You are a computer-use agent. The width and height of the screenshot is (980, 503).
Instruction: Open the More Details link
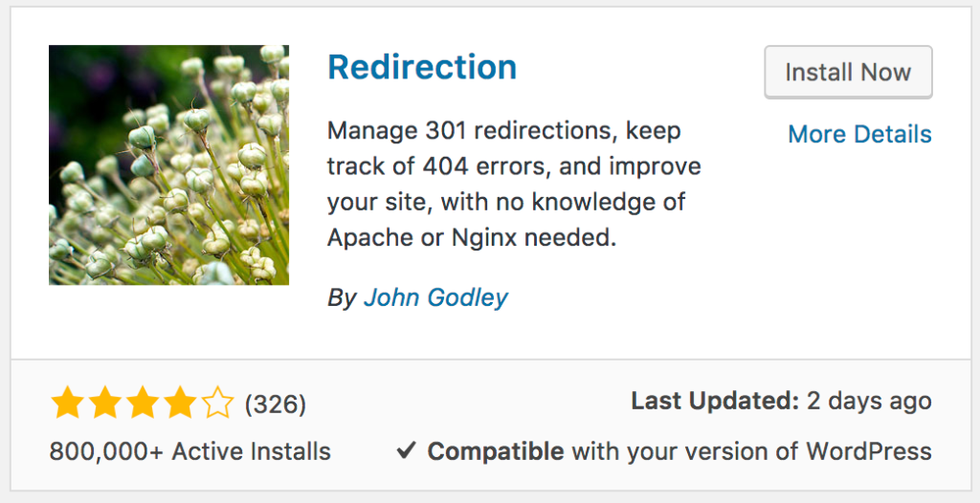pos(859,134)
